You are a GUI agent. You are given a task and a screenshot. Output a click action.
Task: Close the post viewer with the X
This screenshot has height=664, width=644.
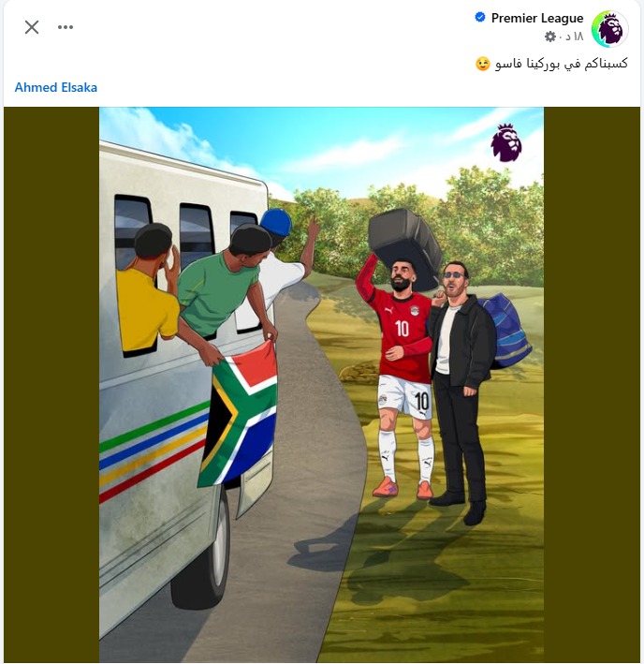(32, 27)
